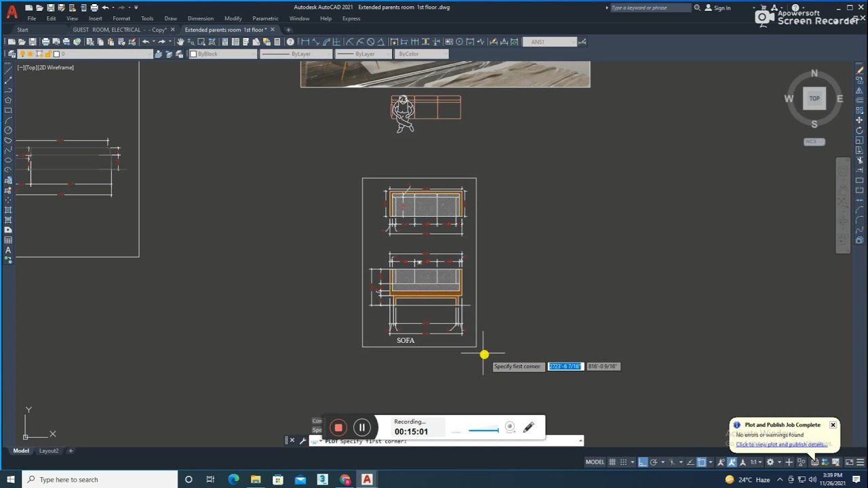Click the Linear Dimension tool
Screen dimensions: 868x488
[305, 42]
